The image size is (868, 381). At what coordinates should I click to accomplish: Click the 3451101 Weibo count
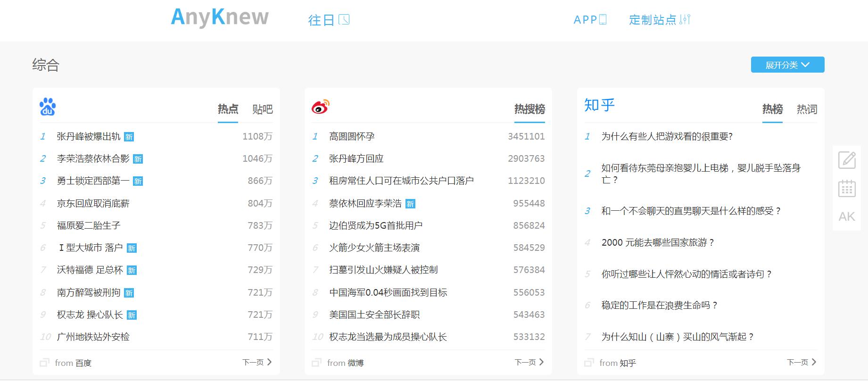point(526,137)
